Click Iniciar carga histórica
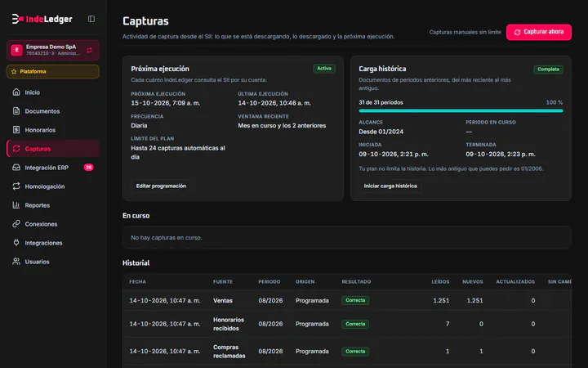The height and width of the screenshot is (368, 588). click(390, 186)
